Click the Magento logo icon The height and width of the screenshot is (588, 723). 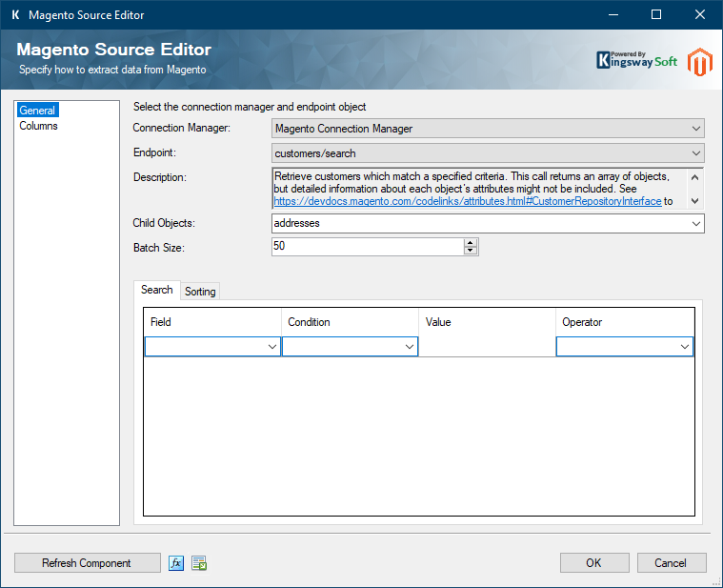pyautogui.click(x=700, y=62)
